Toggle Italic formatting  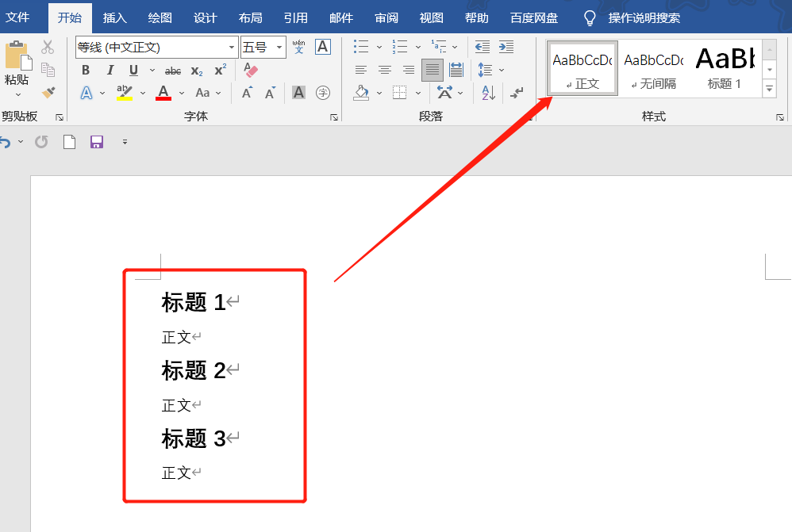coord(110,70)
